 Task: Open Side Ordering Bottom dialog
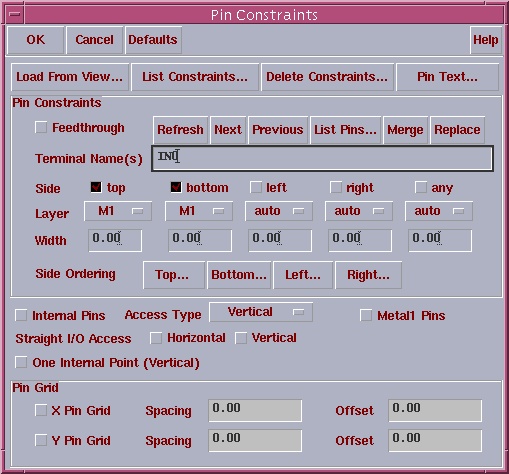(x=239, y=275)
